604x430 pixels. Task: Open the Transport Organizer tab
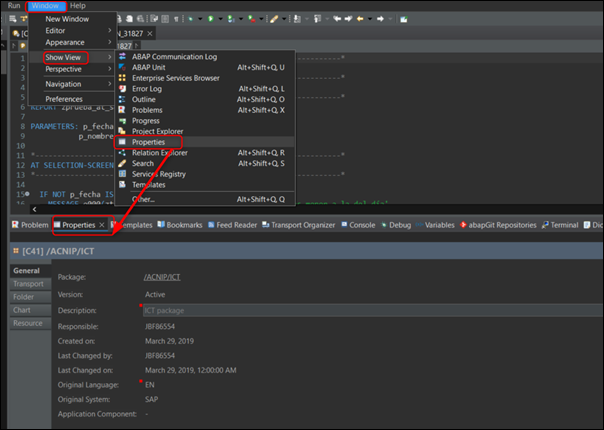pyautogui.click(x=299, y=225)
